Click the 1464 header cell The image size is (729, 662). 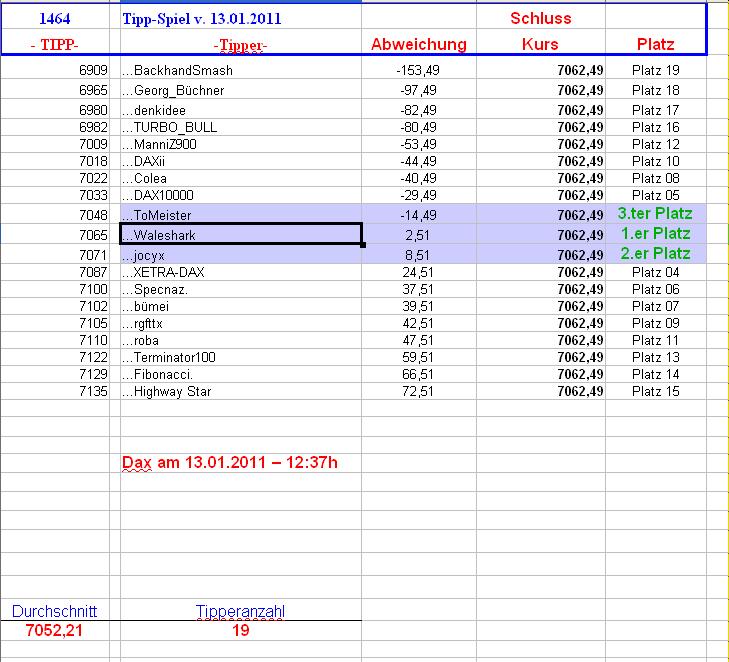tap(55, 19)
